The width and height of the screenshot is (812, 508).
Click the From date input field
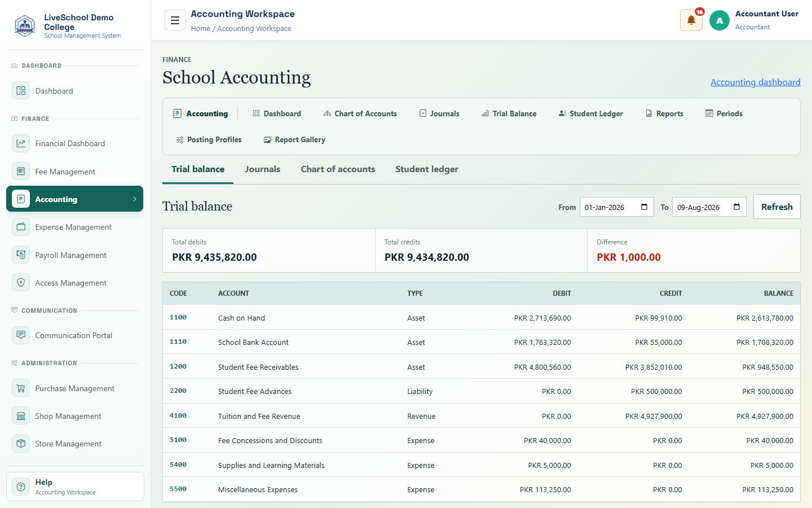[x=617, y=207]
